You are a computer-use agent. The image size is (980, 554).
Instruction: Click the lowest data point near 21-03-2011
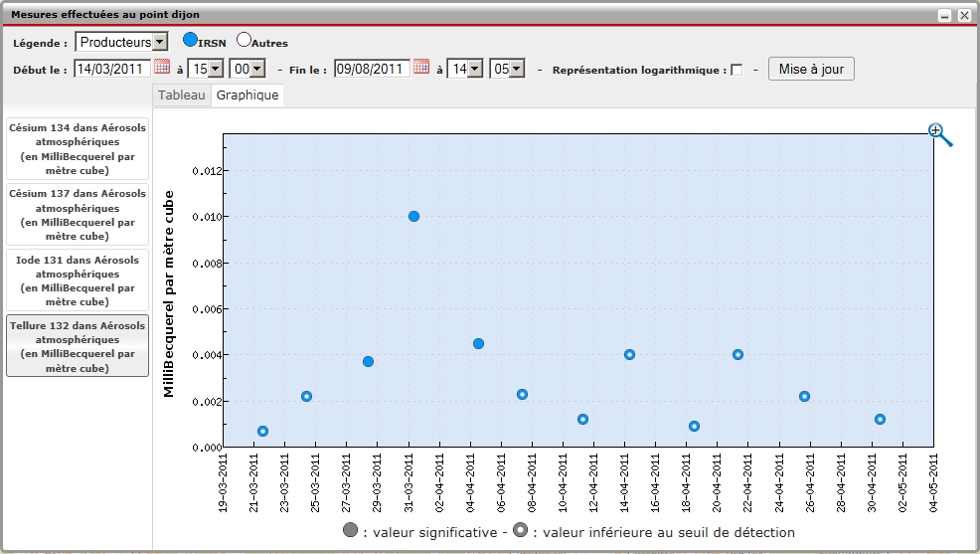tap(263, 431)
